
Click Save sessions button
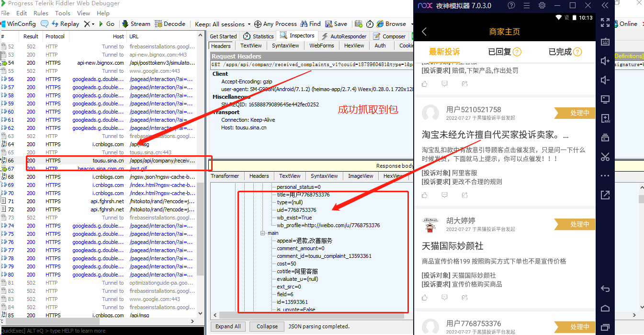336,24
